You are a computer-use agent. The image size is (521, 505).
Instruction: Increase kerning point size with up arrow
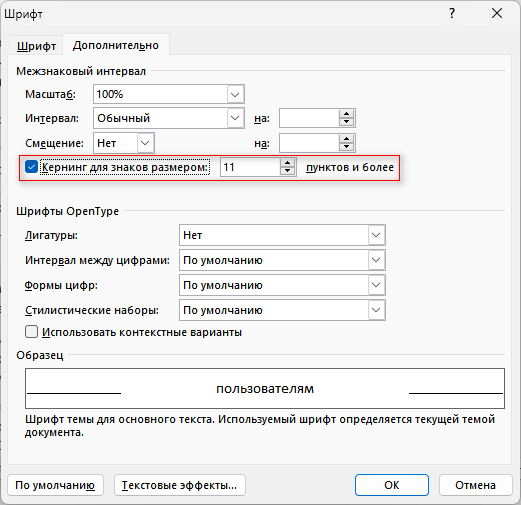pyautogui.click(x=288, y=163)
